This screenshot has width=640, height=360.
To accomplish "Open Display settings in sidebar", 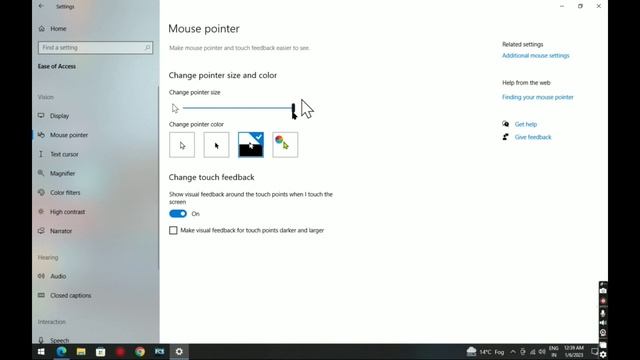I will click(x=59, y=116).
